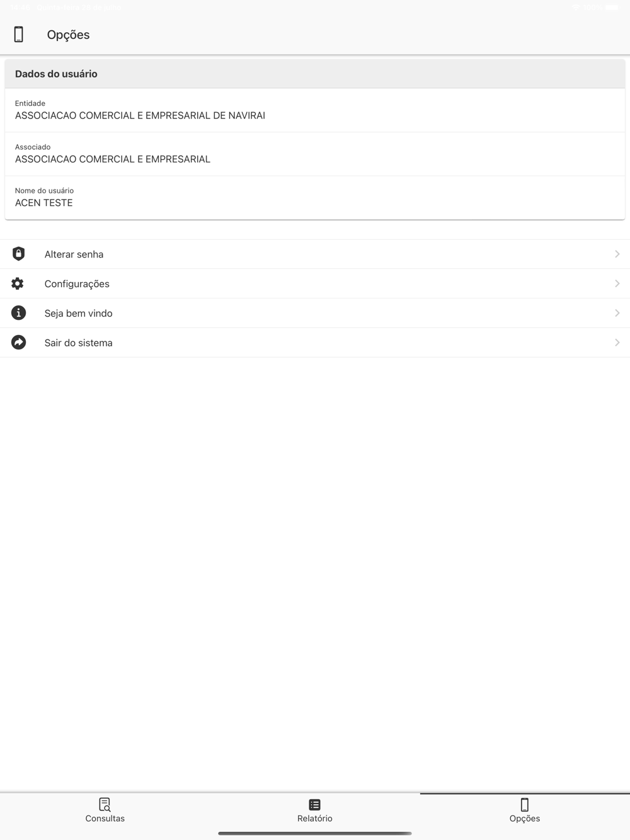Image resolution: width=630 pixels, height=840 pixels.
Task: Click the info circle icon for Seja bem vindo
Action: 18,313
